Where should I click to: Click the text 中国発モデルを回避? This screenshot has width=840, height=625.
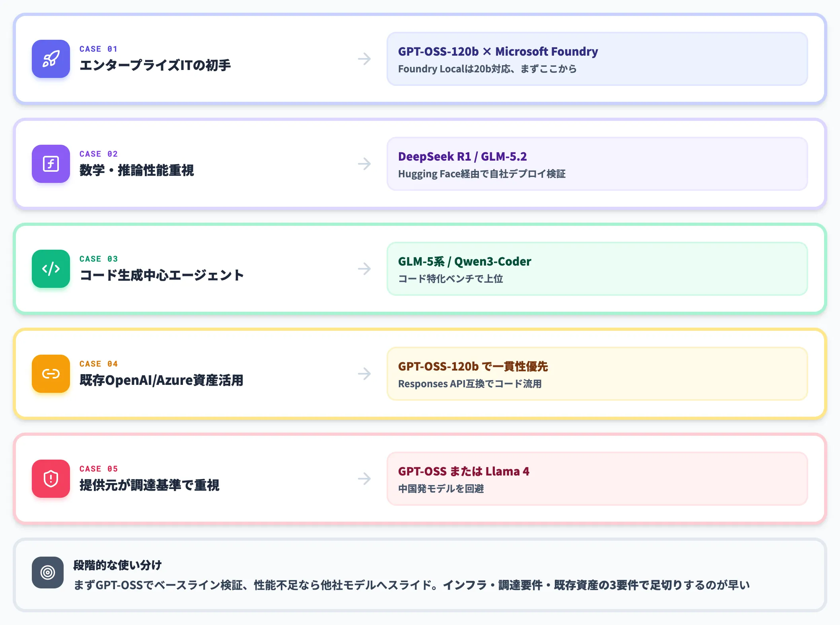click(441, 489)
